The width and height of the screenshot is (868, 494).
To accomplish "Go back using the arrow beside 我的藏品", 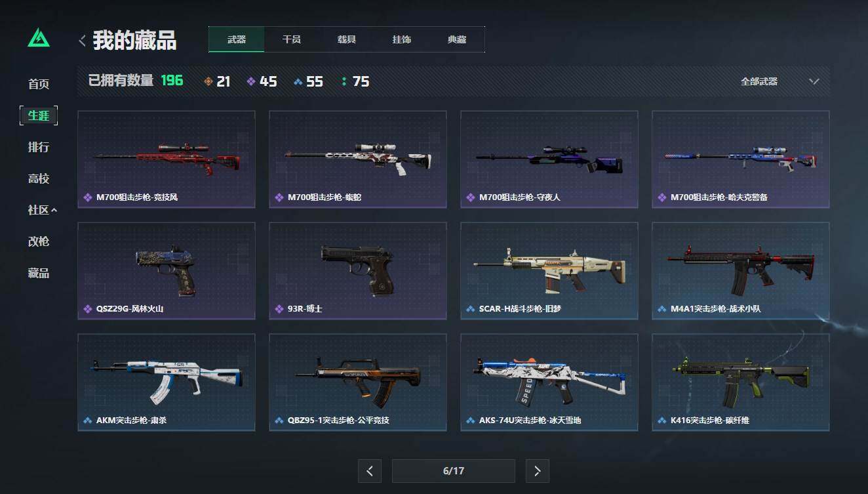I will point(82,41).
